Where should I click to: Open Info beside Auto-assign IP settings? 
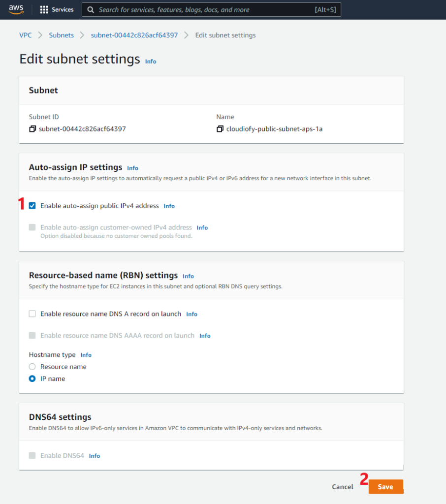coord(132,168)
